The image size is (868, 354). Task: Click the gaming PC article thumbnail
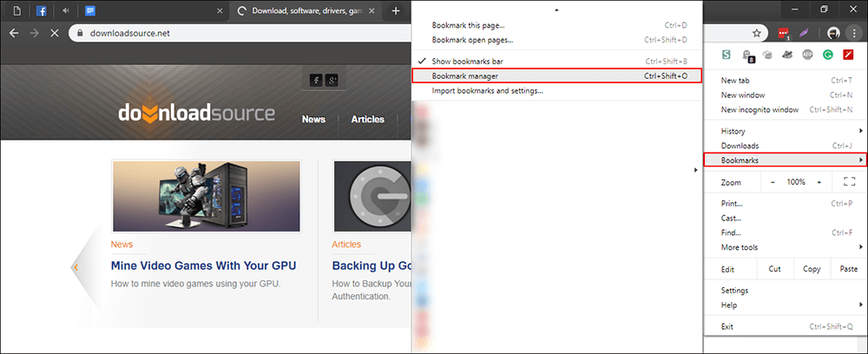click(207, 196)
